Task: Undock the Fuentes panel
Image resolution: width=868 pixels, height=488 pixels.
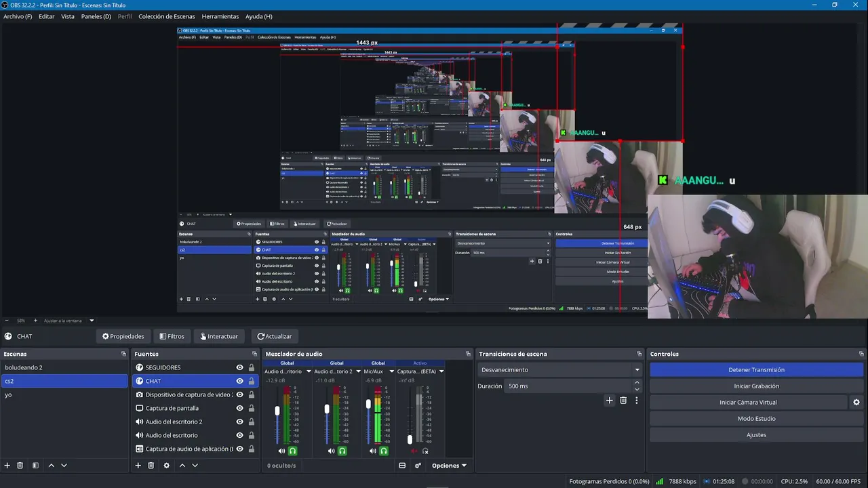Action: [255, 354]
